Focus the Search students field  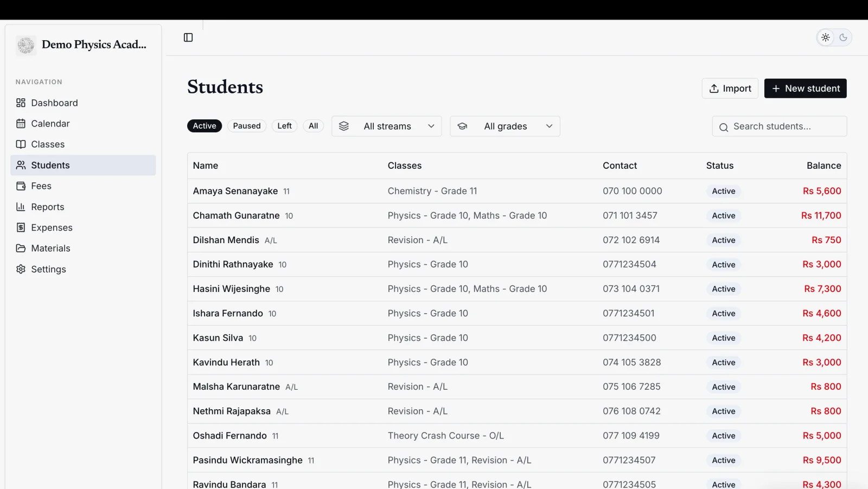point(779,126)
